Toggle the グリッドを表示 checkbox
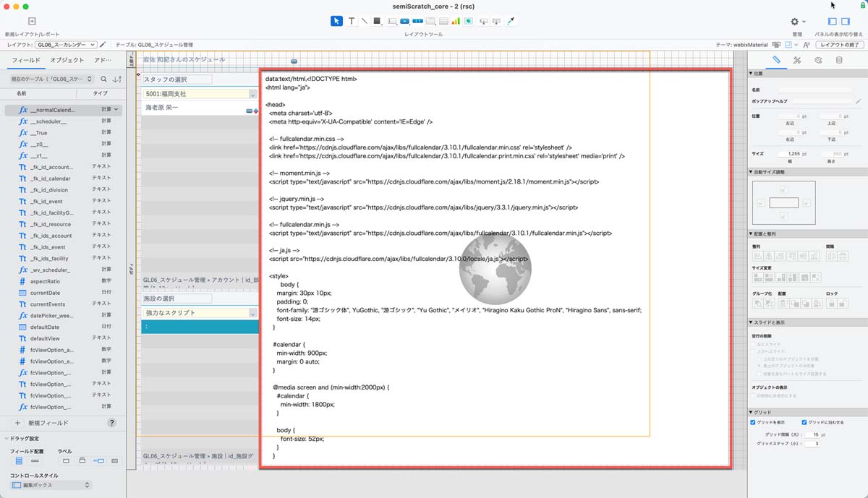The height and width of the screenshot is (498, 868). point(754,422)
